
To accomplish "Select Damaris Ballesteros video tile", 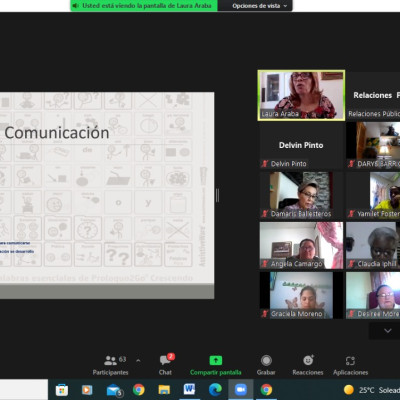I will point(301,195).
